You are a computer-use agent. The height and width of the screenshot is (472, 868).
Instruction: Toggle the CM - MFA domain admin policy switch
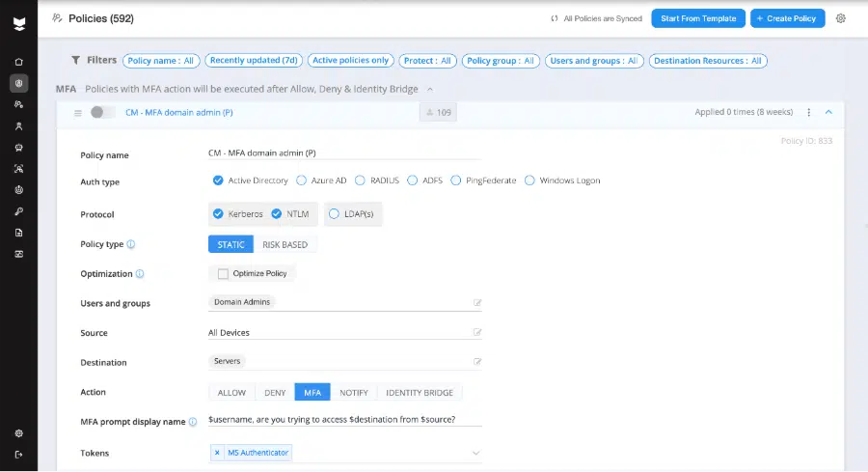[x=102, y=112]
